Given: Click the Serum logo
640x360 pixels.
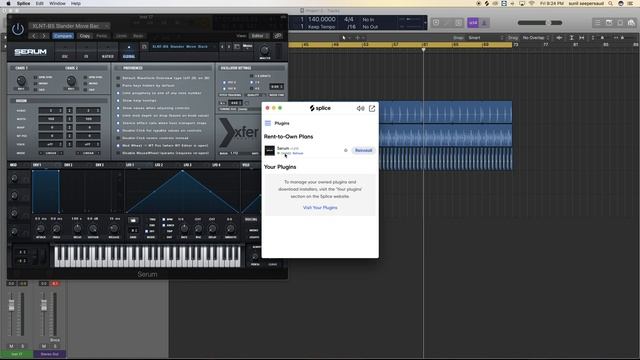Looking at the screenshot, I should coord(30,52).
